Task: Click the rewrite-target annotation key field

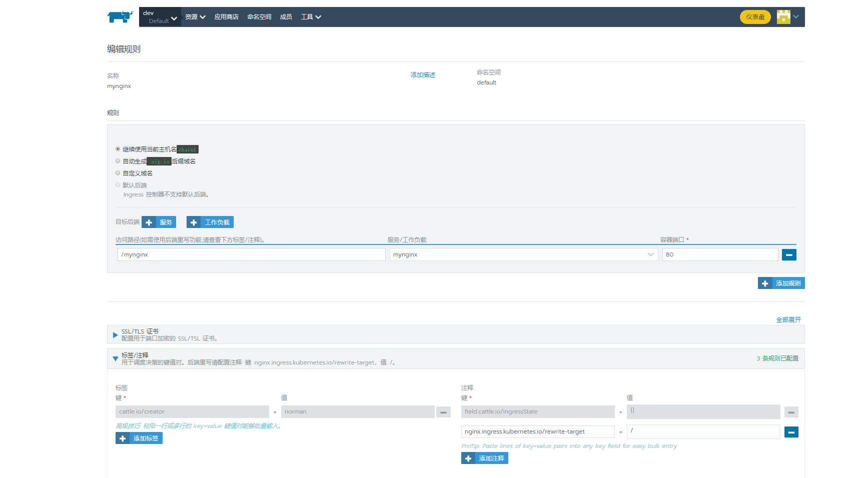Action: pyautogui.click(x=538, y=431)
